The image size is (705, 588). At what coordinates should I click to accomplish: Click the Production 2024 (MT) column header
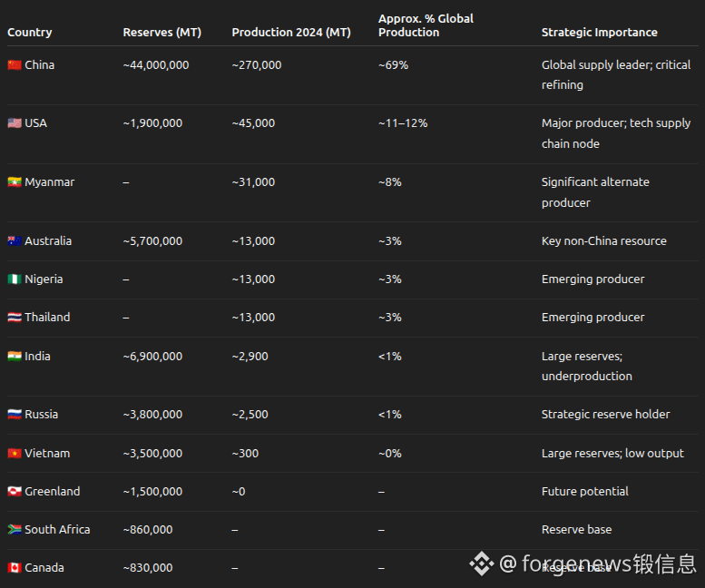pos(290,33)
